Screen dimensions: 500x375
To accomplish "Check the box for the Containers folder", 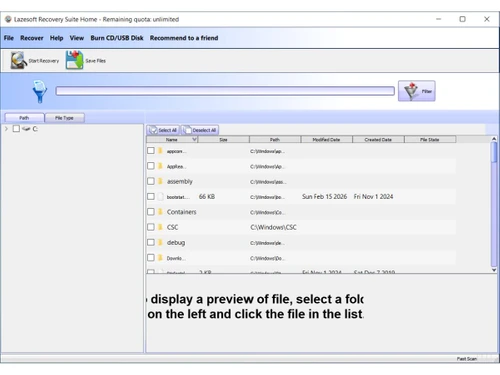I will 151,212.
